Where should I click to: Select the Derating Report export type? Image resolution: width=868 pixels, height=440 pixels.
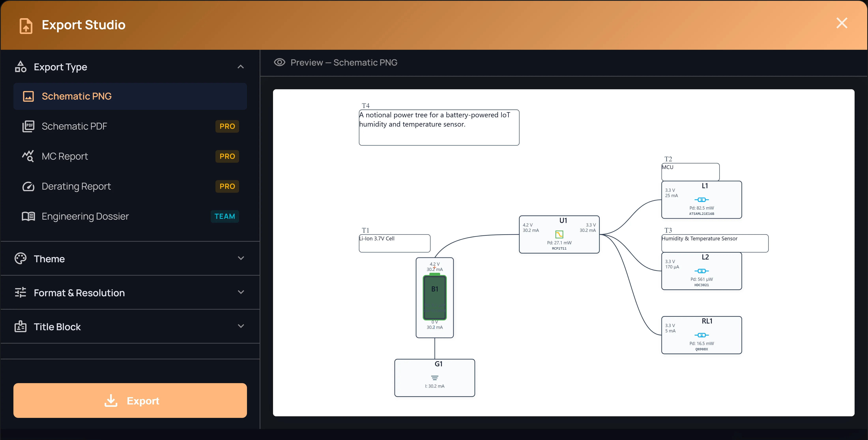pos(130,186)
